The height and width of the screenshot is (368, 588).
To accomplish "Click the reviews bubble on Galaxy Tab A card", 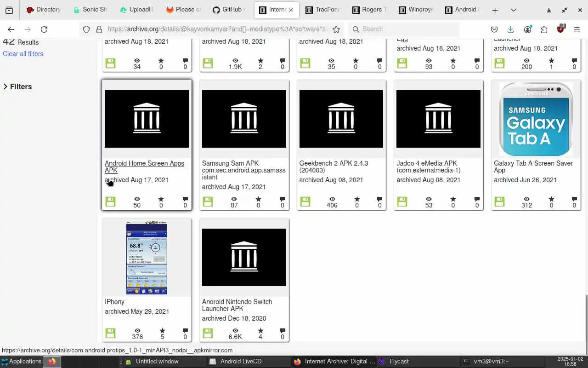I will (574, 199).
